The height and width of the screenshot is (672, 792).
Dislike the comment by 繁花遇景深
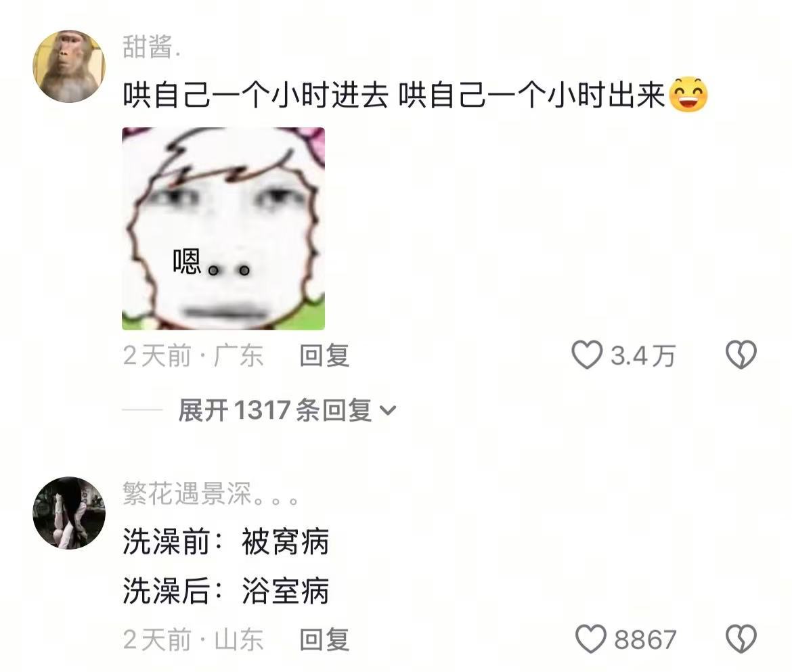[x=741, y=639]
